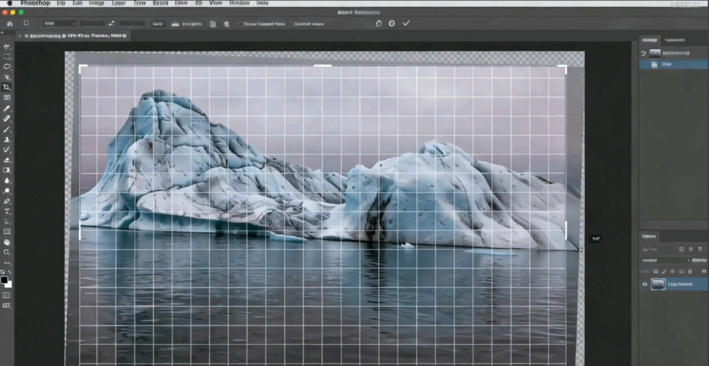The width and height of the screenshot is (709, 366).
Task: Select the Pen tool
Action: (7, 201)
